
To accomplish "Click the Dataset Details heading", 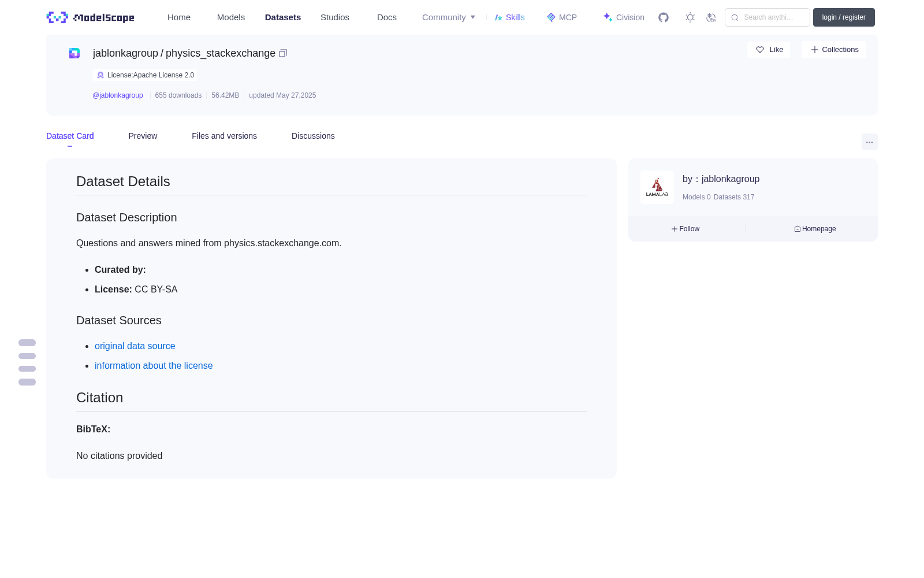I will 123,181.
